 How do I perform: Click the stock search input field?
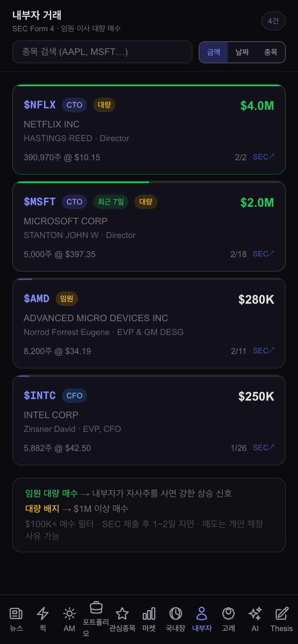102,52
